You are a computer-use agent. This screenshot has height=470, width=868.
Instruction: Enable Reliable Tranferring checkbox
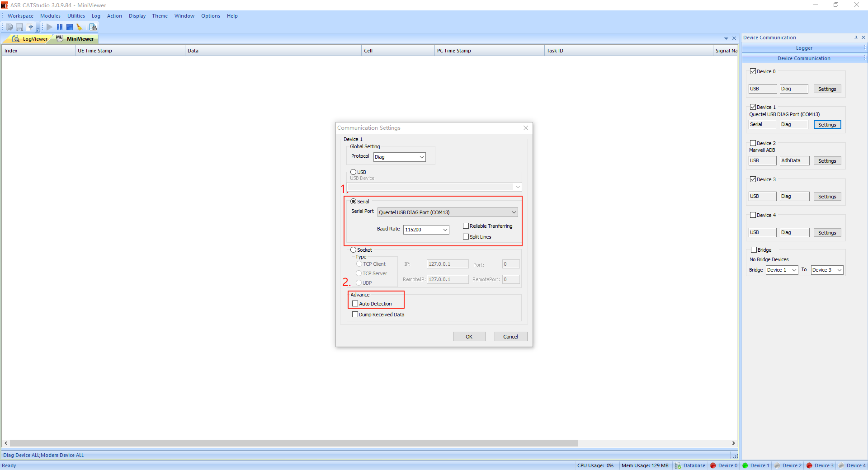[x=466, y=226]
